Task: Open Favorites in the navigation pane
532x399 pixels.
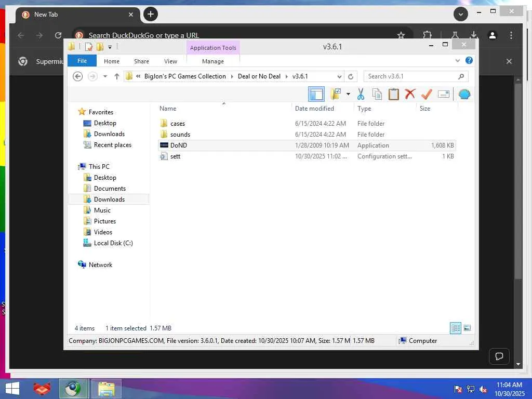Action: 101,112
